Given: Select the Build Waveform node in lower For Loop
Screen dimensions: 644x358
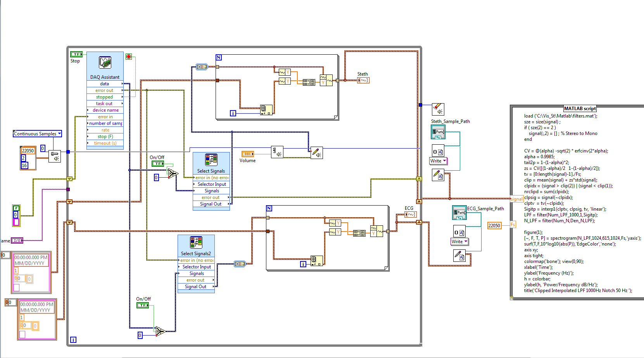Looking at the screenshot, I should pos(376,231).
